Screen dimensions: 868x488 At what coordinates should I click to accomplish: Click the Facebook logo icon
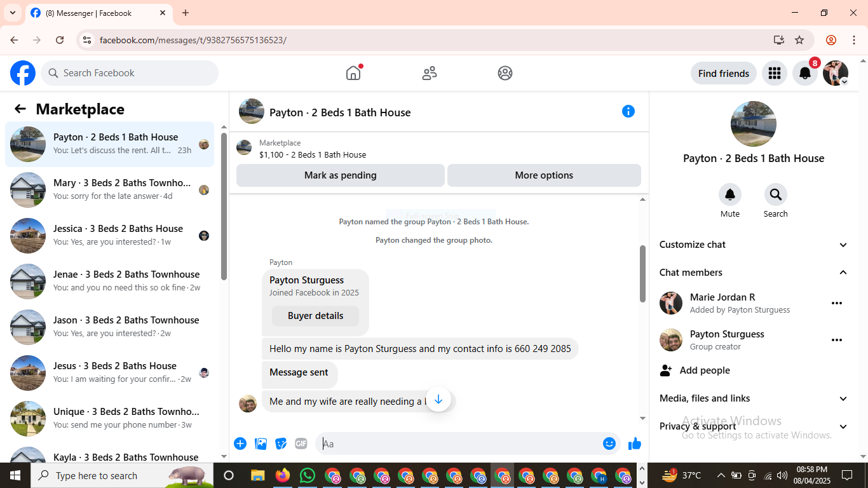point(23,73)
